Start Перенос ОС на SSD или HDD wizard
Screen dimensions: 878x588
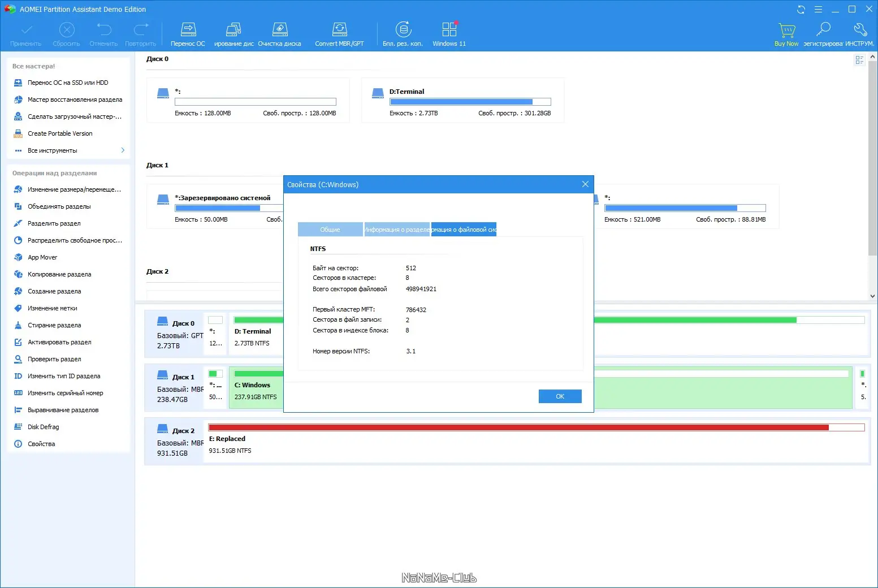pos(68,83)
